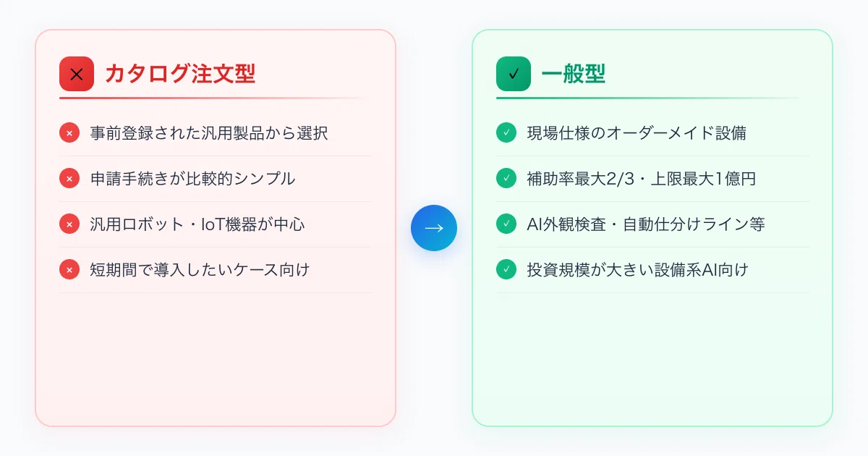Click the text 事前登録された汎用製品から選択
This screenshot has width=868, height=456.
209,133
